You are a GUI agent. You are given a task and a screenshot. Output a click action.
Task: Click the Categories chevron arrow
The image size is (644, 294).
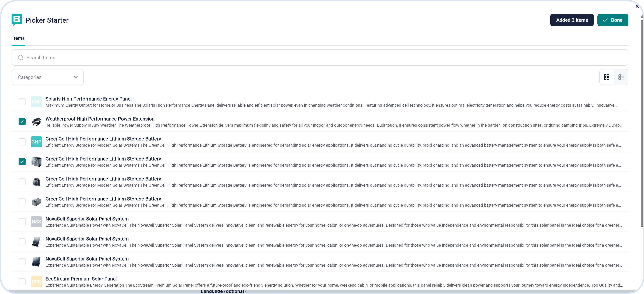point(75,77)
